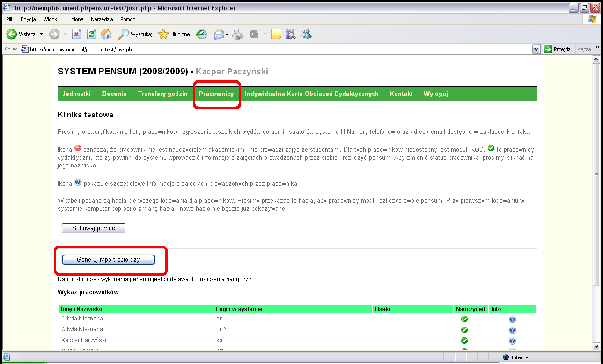The image size is (603, 364).
Task: Click the page icon in address bar
Action: coord(25,49)
